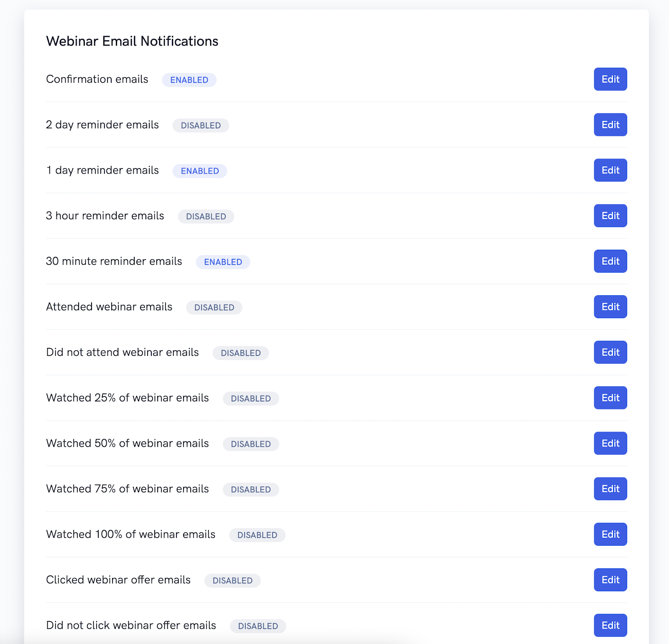Edit Watched 50% of webinar emails
Image resolution: width=669 pixels, height=644 pixels.
point(610,443)
